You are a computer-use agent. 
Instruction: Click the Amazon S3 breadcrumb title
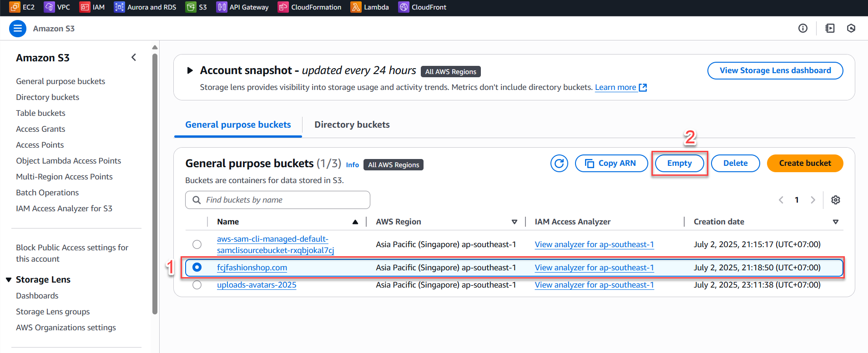pos(54,29)
